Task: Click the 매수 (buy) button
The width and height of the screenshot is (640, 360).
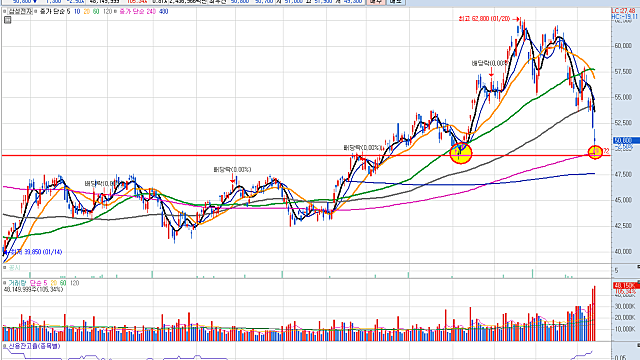Action: pyautogui.click(x=376, y=2)
